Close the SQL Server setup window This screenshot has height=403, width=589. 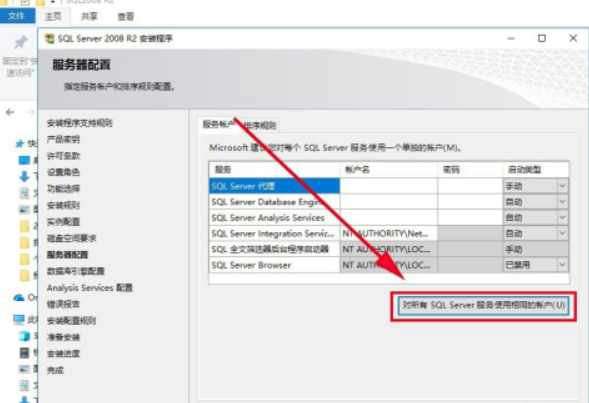tap(573, 38)
